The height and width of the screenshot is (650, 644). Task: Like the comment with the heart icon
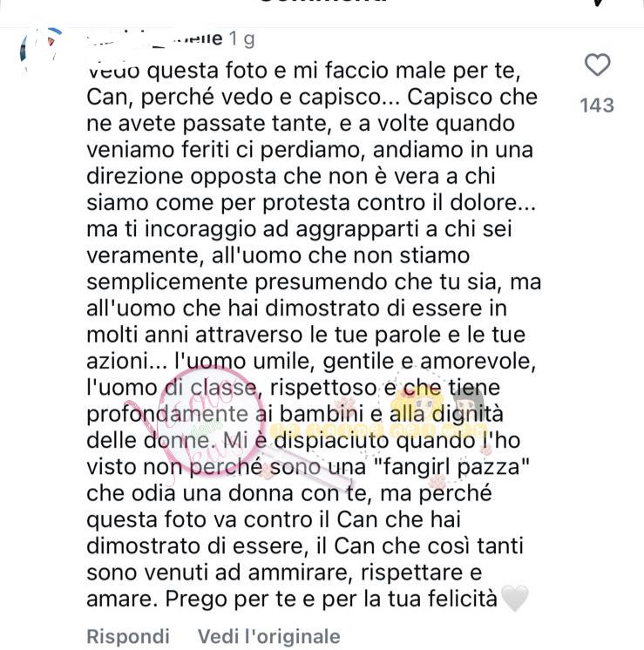click(x=597, y=65)
